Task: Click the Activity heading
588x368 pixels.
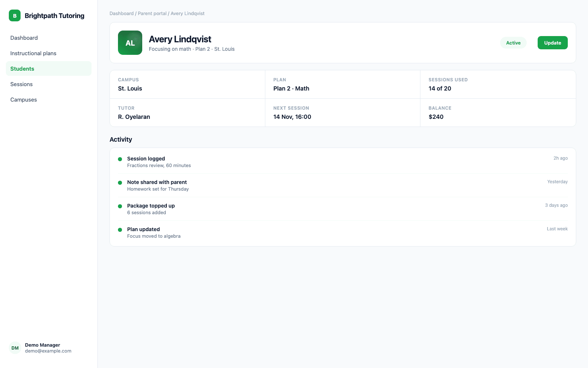Action: coord(121,139)
